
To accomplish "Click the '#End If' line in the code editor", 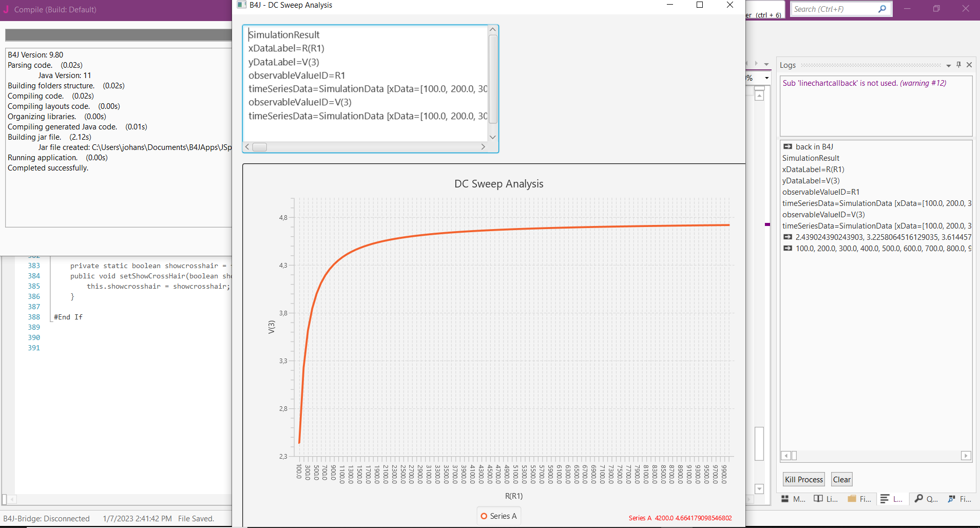I will pyautogui.click(x=68, y=317).
